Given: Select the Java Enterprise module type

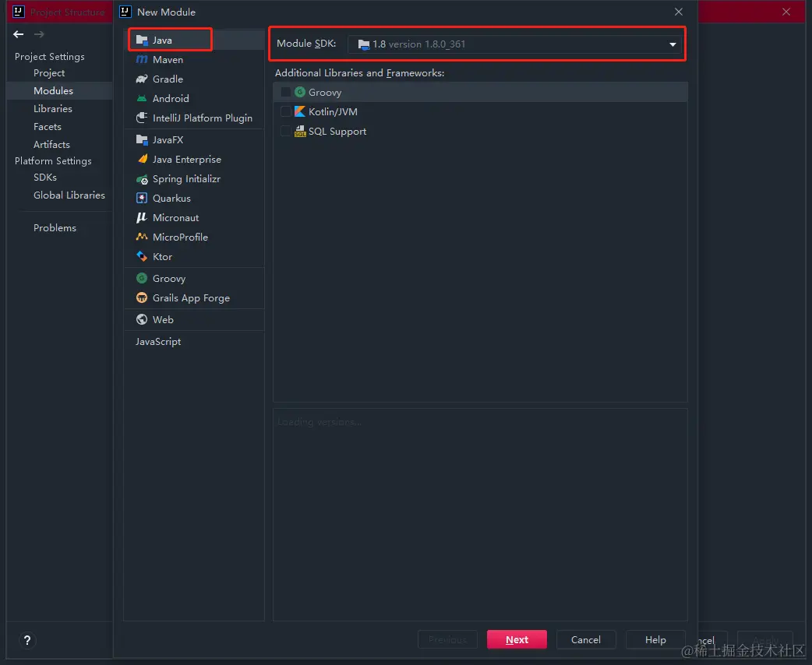Looking at the screenshot, I should coord(194,159).
